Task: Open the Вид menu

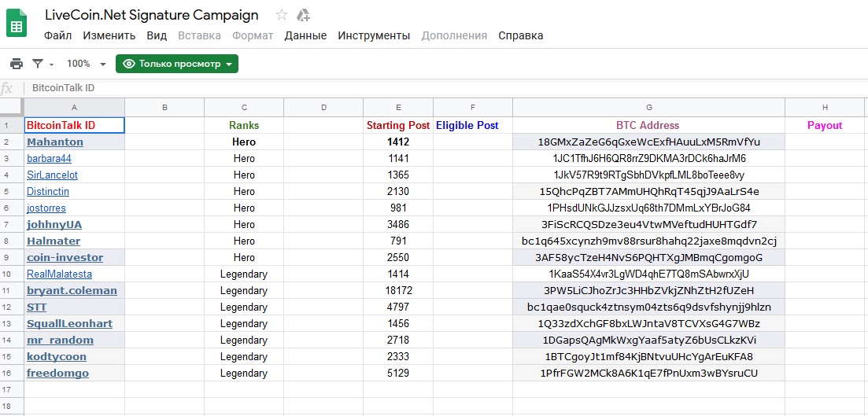Action: 157,35
